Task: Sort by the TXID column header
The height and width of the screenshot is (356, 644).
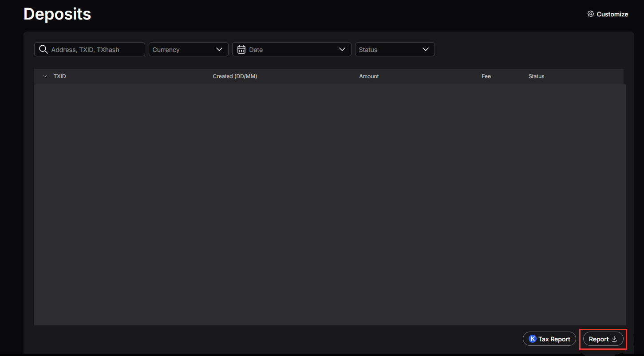Action: 60,76
